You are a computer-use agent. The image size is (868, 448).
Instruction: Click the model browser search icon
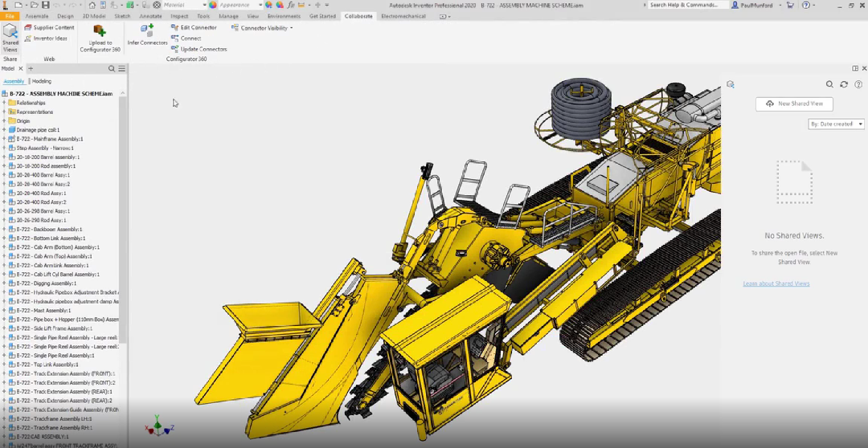(x=112, y=69)
